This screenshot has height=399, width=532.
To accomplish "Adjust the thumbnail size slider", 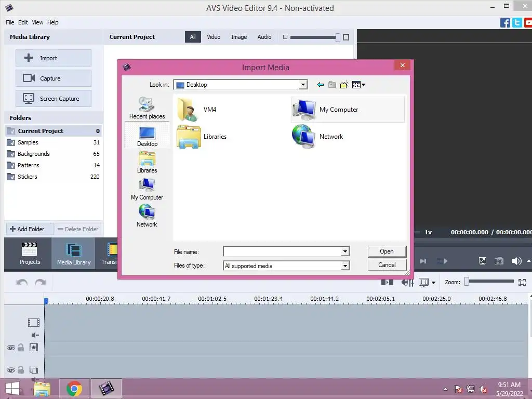I will [x=338, y=37].
